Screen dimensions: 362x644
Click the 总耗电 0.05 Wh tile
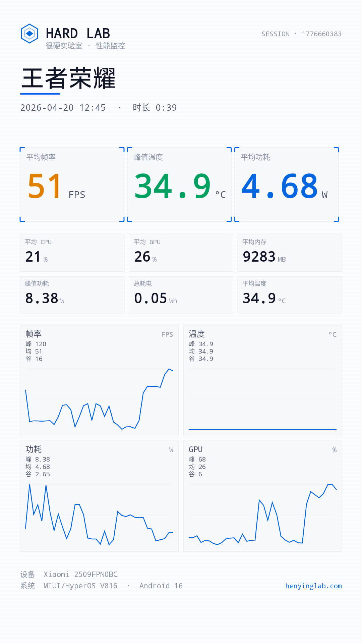(181, 295)
